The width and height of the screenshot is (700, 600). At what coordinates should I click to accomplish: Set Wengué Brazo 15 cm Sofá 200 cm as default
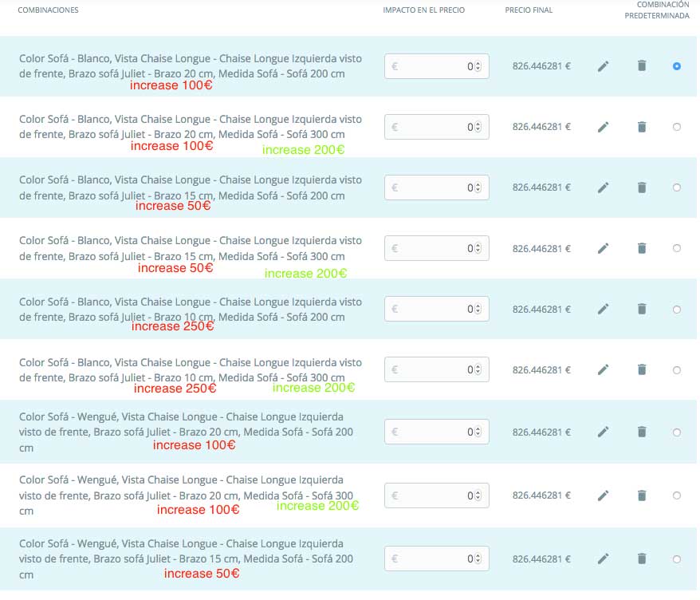coord(677,559)
